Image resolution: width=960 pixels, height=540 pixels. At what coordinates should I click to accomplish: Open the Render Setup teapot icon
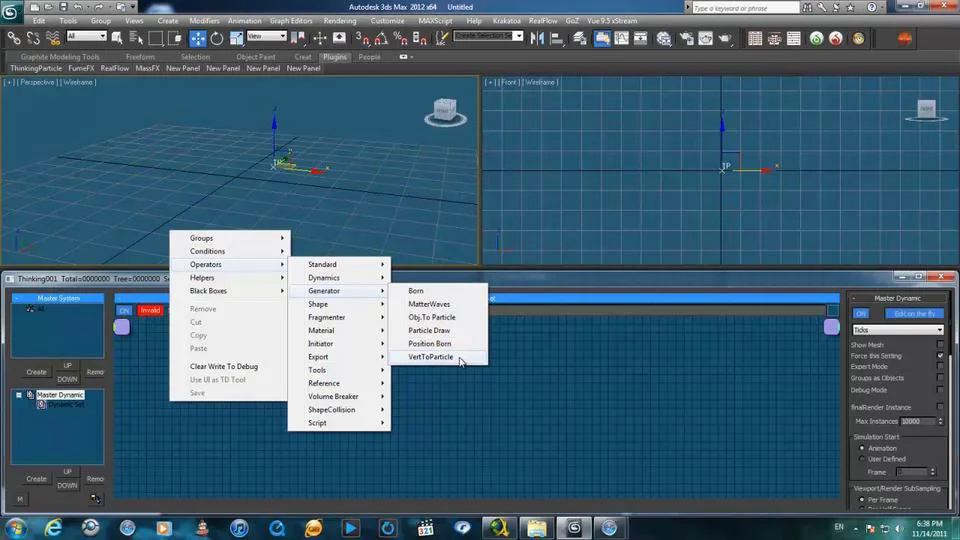pyautogui.click(x=686, y=39)
